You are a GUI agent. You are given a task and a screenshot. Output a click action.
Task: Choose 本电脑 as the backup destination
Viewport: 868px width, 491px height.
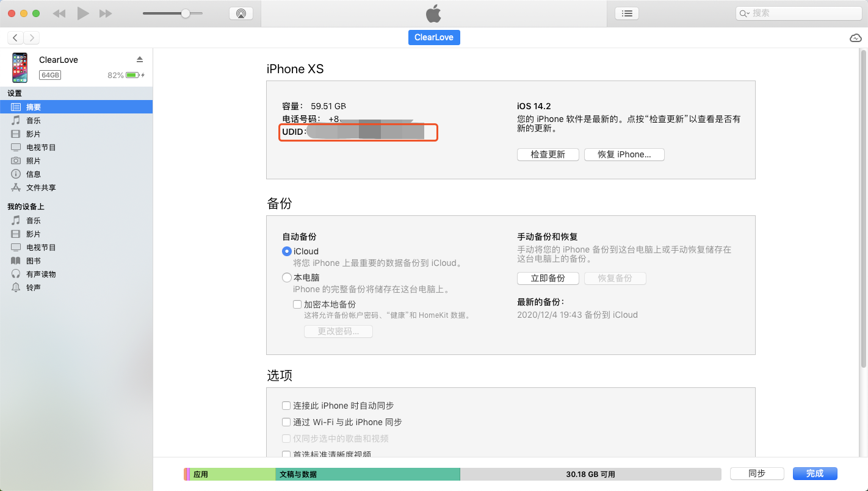tap(287, 278)
